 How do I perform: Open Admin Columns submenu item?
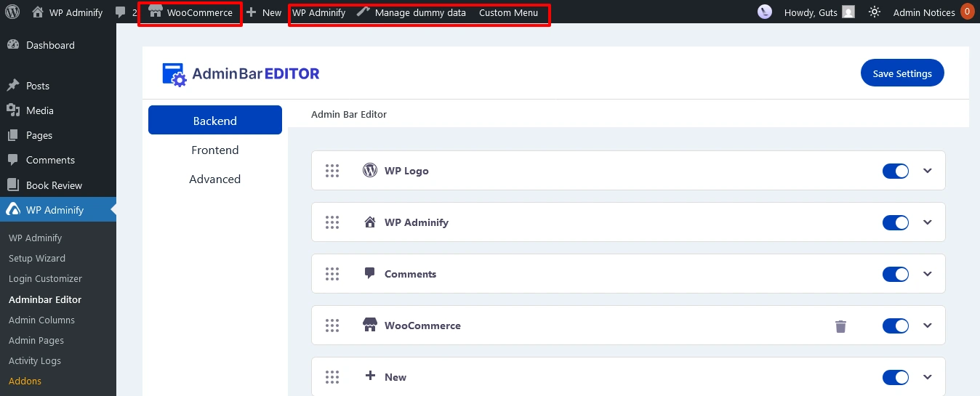click(41, 320)
